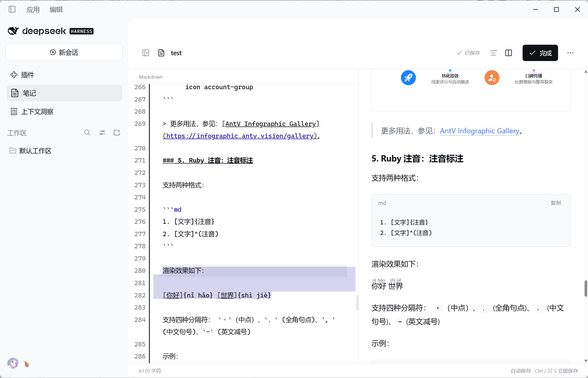Image resolution: width=588 pixels, height=378 pixels.
Task: Maximize the application window
Action: [x=556, y=9]
